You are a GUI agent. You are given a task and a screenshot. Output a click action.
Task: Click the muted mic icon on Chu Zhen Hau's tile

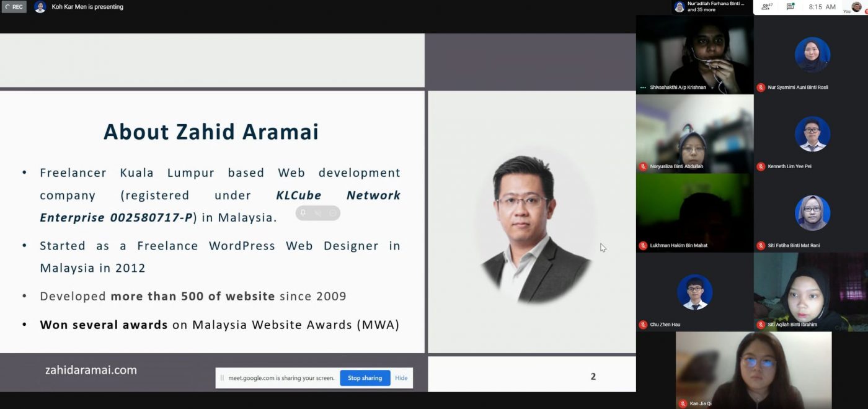[643, 324]
